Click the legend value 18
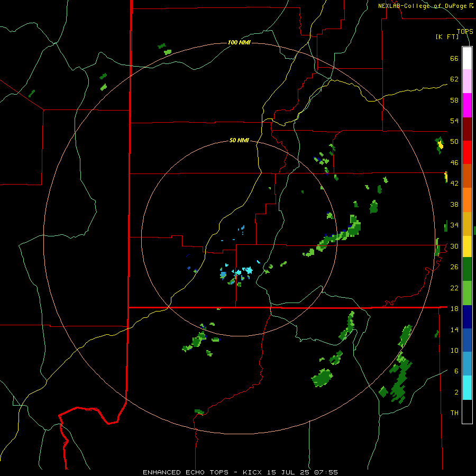 (x=454, y=309)
